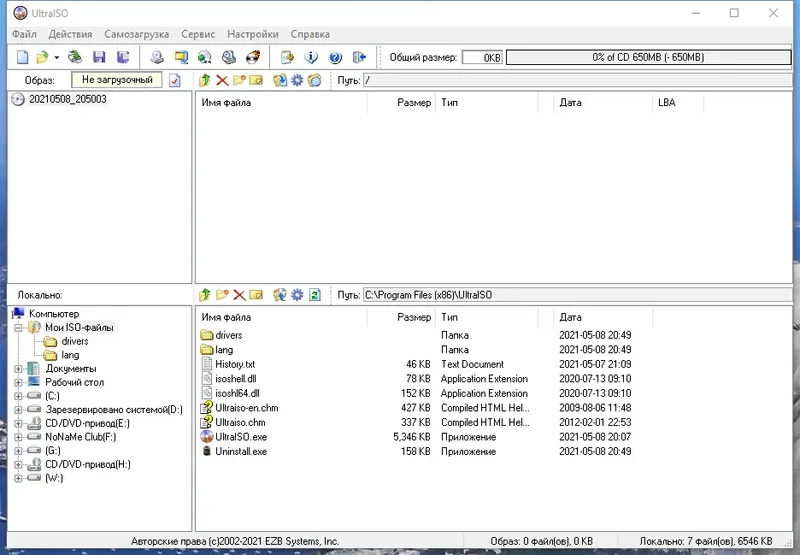Click the green Refresh icon in local toolbar
The image size is (800, 555).
pos(315,295)
